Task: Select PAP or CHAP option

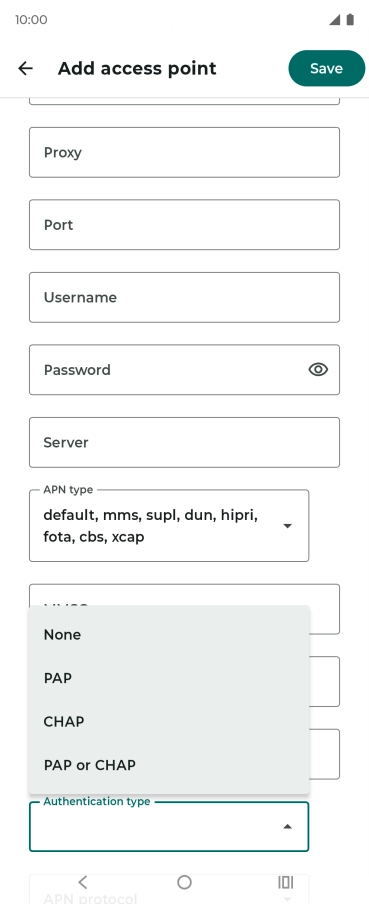Action: coord(169,765)
